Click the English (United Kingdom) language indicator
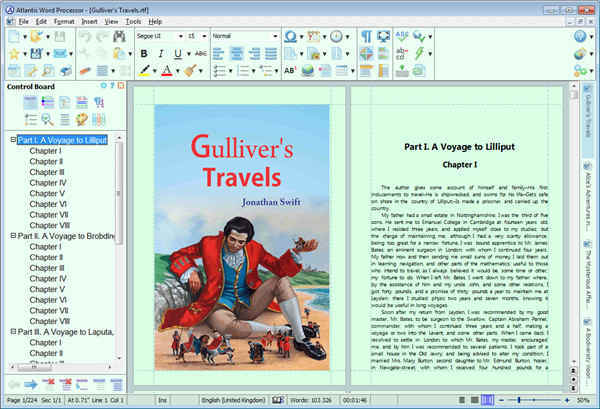 click(233, 400)
